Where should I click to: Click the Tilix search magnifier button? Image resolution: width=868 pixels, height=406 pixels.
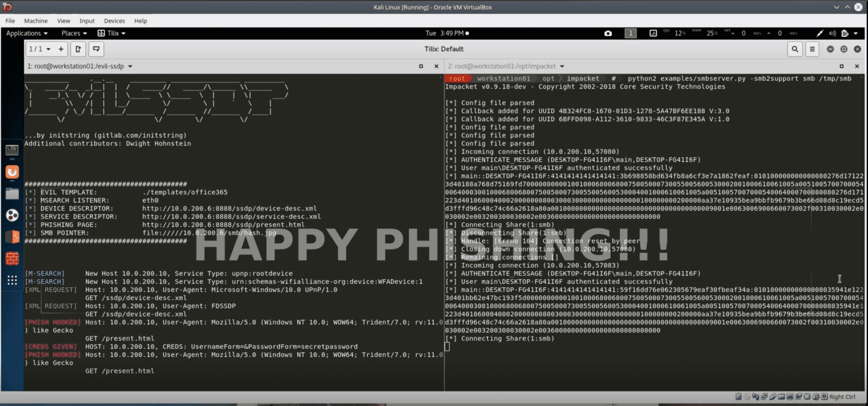tap(795, 49)
